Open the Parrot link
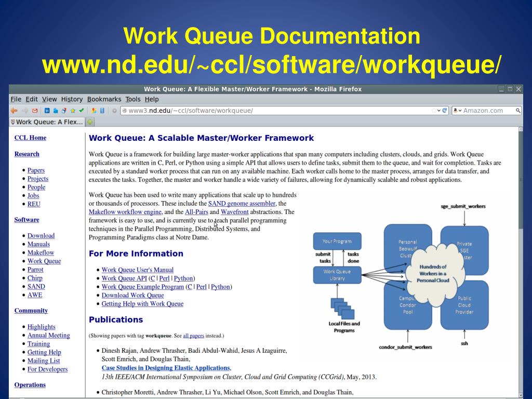532x399 pixels. click(35, 270)
